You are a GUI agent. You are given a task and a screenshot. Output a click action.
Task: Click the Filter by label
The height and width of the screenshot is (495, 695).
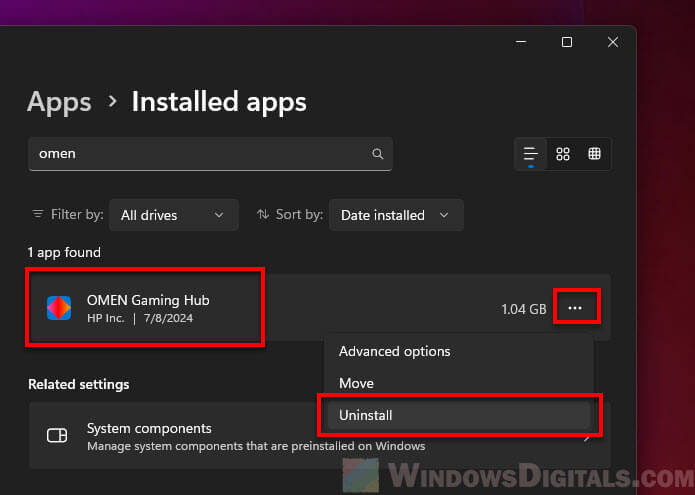tap(77, 215)
